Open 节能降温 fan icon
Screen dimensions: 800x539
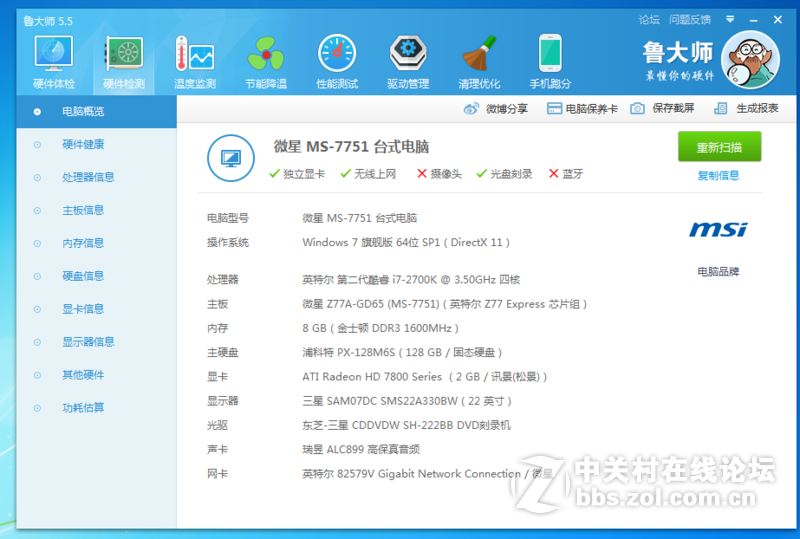266,54
